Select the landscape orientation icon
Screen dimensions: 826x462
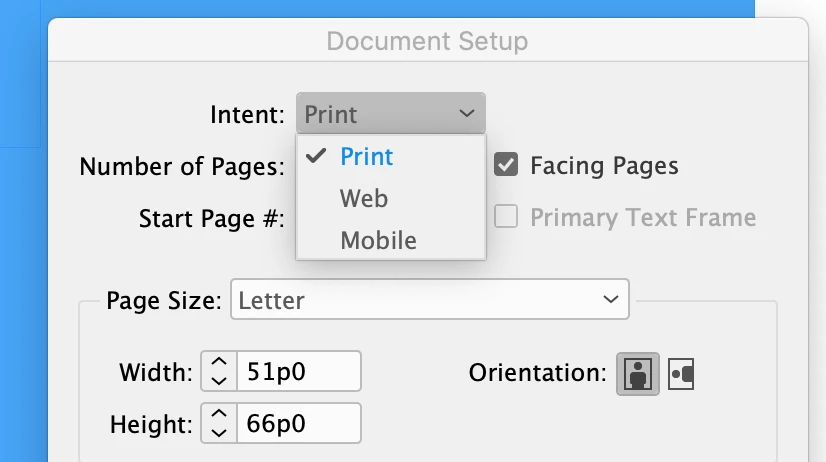681,374
